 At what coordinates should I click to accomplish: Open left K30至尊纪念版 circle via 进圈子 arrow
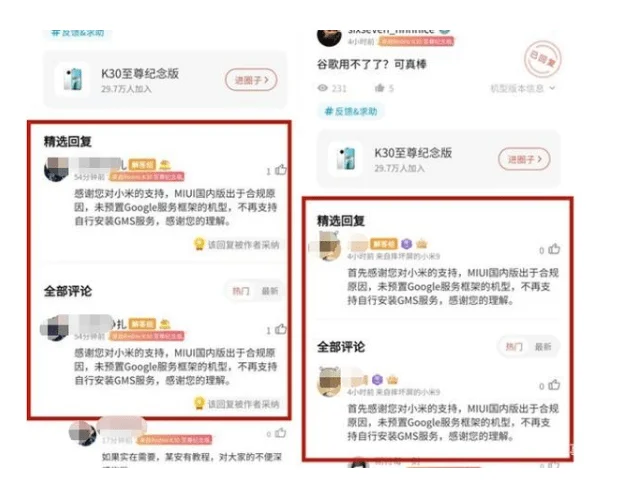251,80
